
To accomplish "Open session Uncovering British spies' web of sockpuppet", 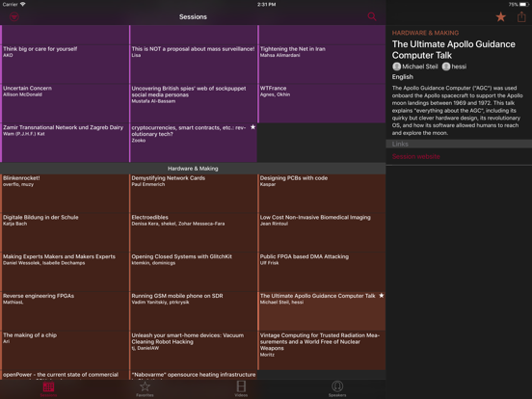I will (193, 103).
